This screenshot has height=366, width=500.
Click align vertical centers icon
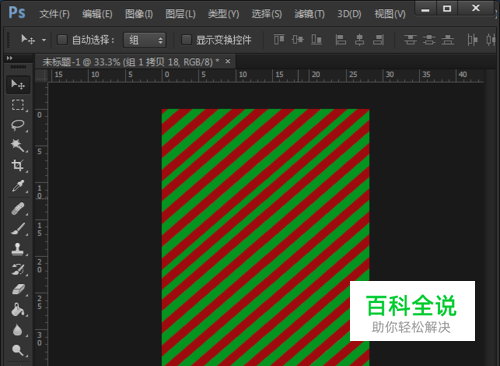click(298, 40)
